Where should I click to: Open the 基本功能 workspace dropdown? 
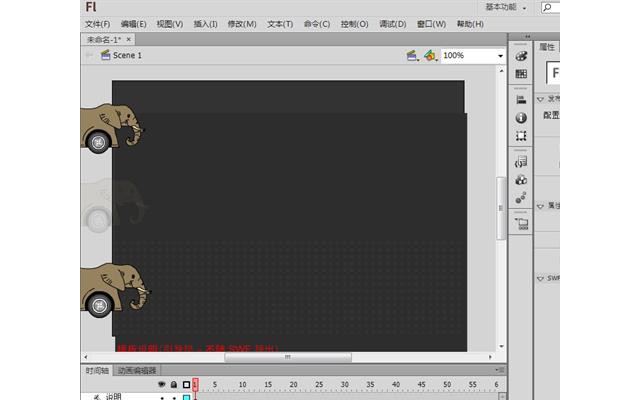pyautogui.click(x=505, y=7)
